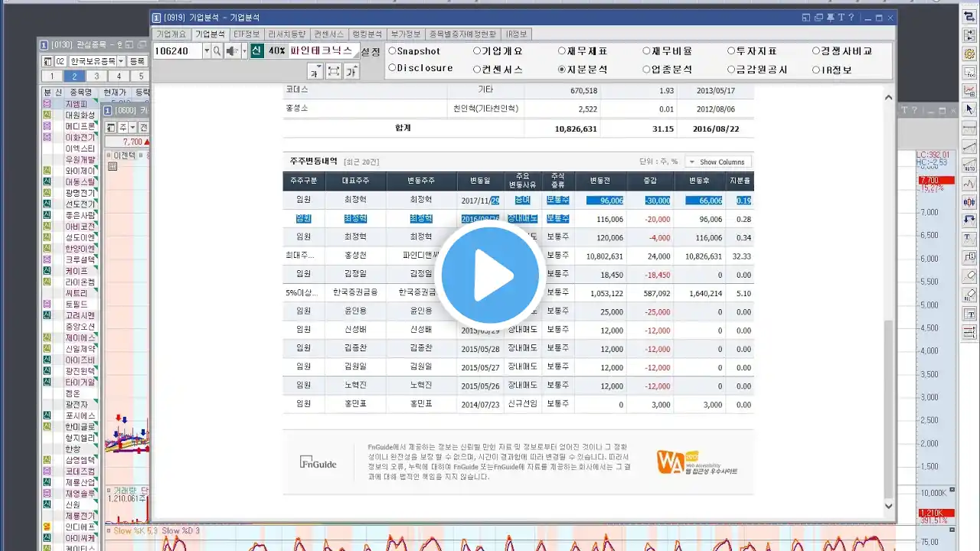This screenshot has width=980, height=551.
Task: Click the single eraser tool above ALL eraser
Action: (x=969, y=276)
